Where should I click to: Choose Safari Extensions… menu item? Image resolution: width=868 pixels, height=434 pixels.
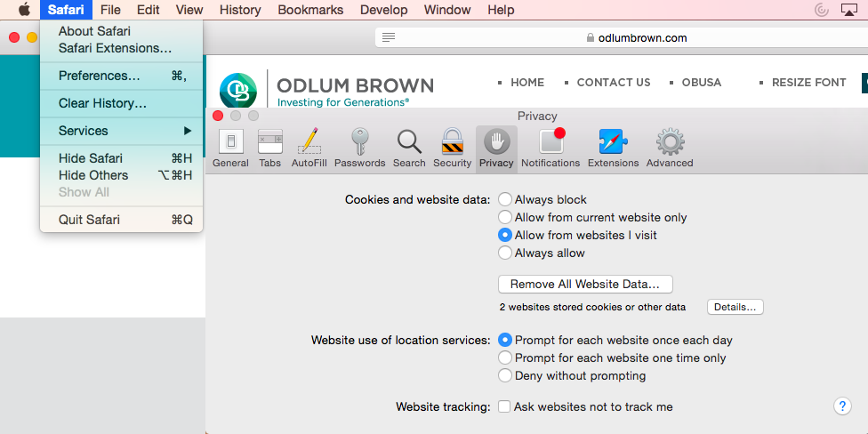coord(122,48)
